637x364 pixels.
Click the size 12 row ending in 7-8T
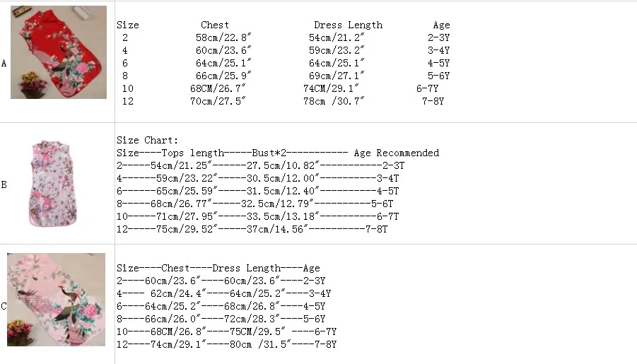click(252, 229)
